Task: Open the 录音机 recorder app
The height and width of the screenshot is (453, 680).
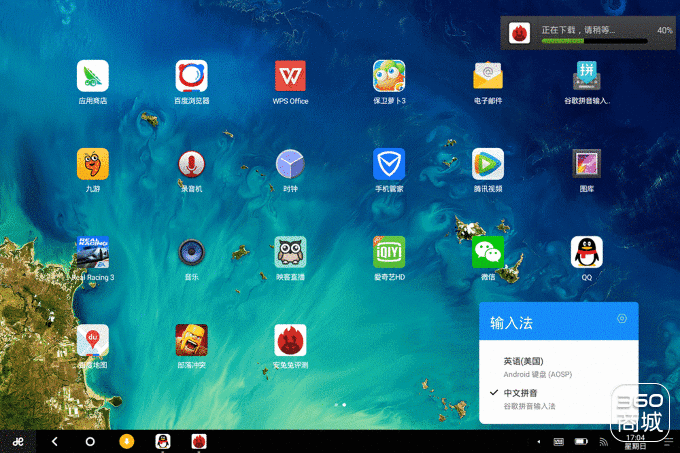Action: click(191, 164)
